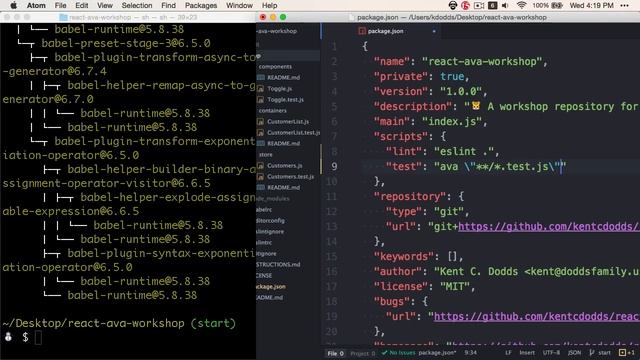
Task: Collapse the store folder in tree view
Action: click(x=266, y=155)
